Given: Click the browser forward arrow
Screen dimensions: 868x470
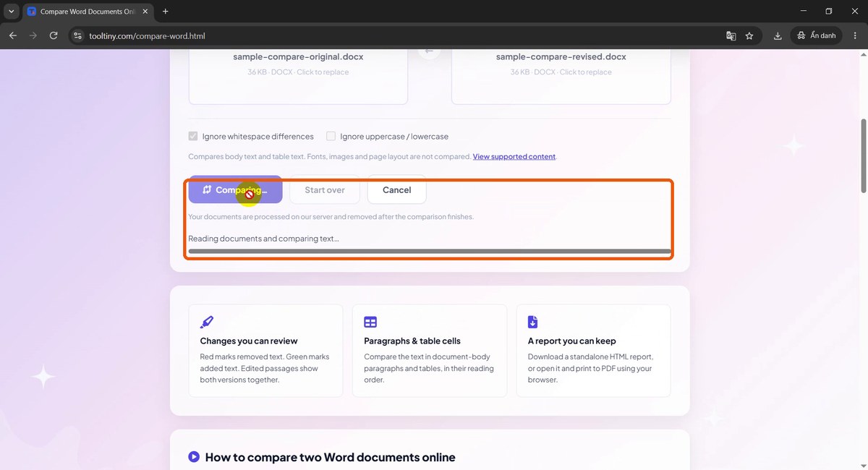Looking at the screenshot, I should pos(33,35).
